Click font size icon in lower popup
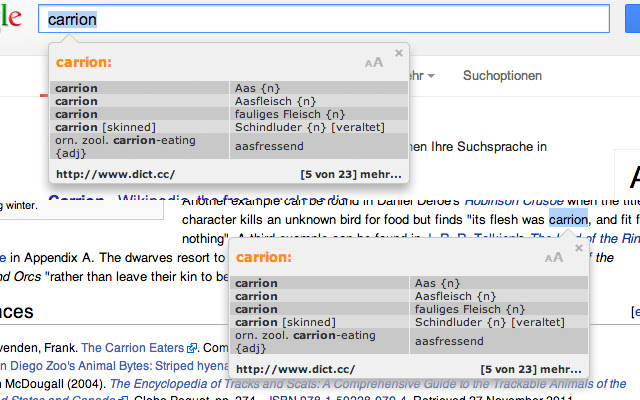Screen dimensions: 640x400 click(x=554, y=258)
